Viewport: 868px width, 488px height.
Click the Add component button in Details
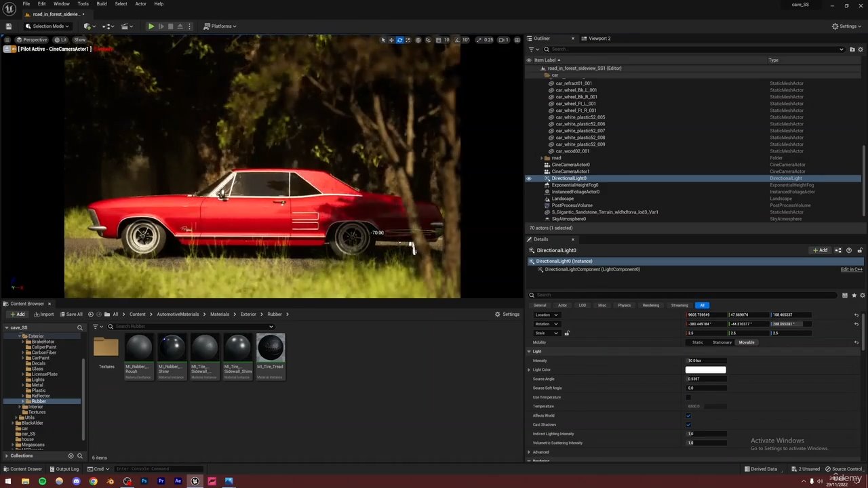click(821, 250)
